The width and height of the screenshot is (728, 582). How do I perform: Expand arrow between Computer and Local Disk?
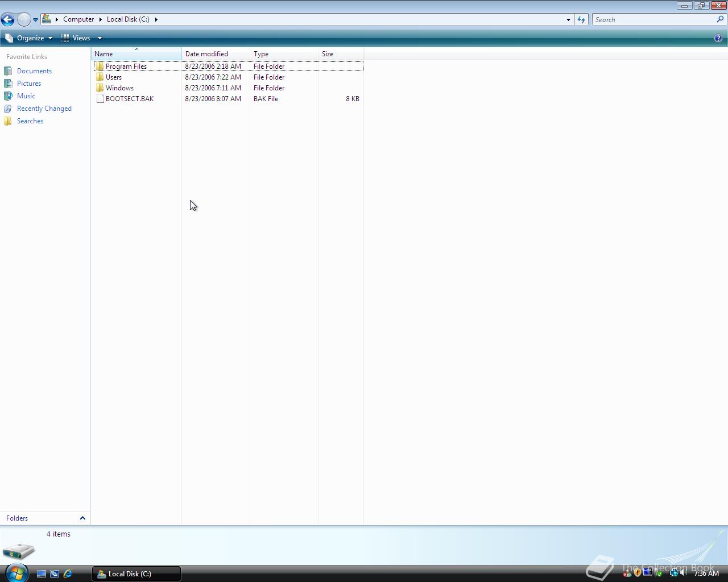tap(101, 19)
